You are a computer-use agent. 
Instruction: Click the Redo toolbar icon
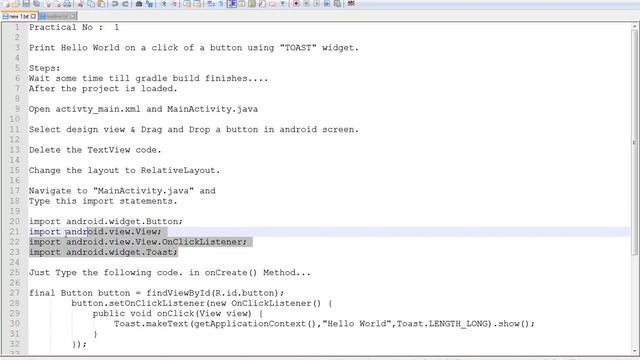(x=125, y=4)
